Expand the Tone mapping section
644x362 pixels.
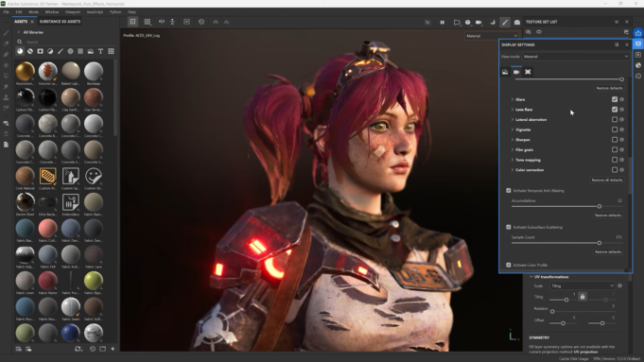coord(513,160)
